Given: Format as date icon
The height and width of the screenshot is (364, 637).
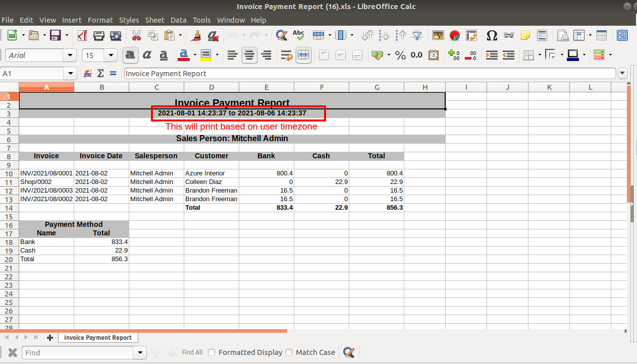Looking at the screenshot, I should pos(434,55).
